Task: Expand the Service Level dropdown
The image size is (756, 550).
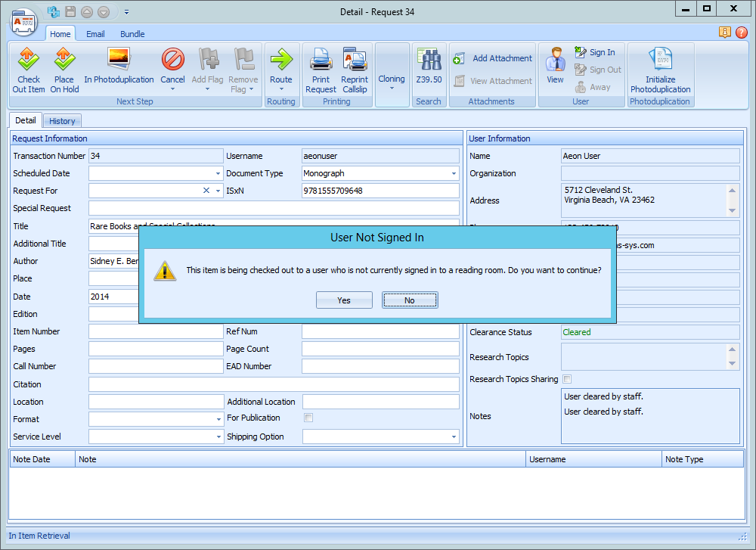Action: point(218,437)
